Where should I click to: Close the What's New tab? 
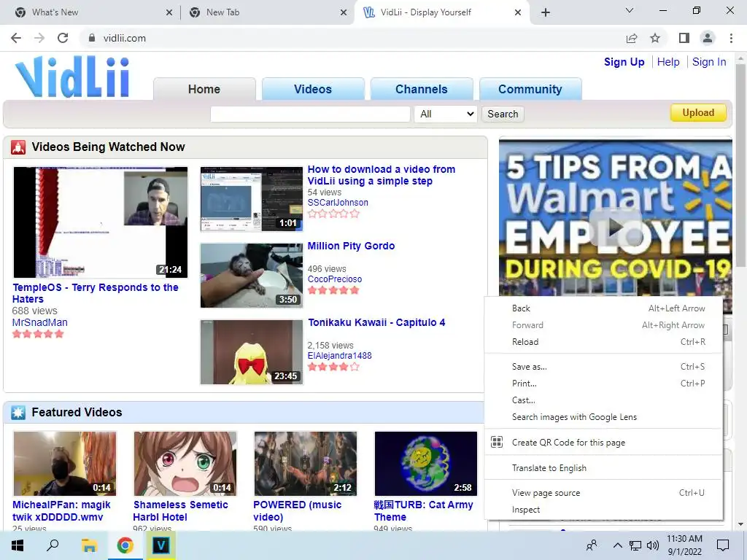tap(169, 13)
